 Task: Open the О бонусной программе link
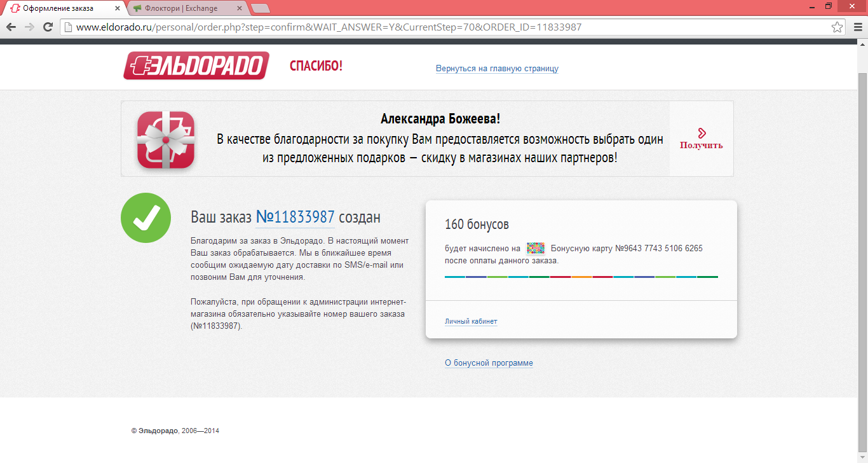[x=489, y=363]
